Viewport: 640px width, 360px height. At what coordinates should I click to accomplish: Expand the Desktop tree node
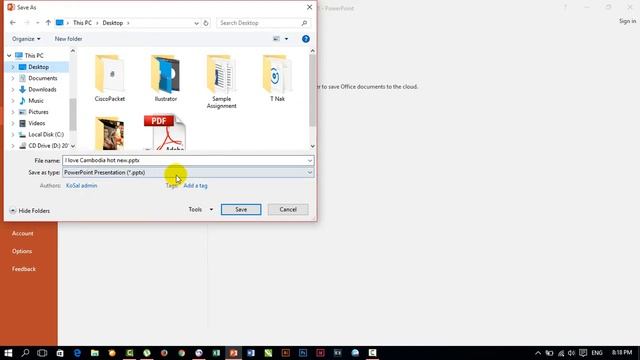tap(13, 67)
